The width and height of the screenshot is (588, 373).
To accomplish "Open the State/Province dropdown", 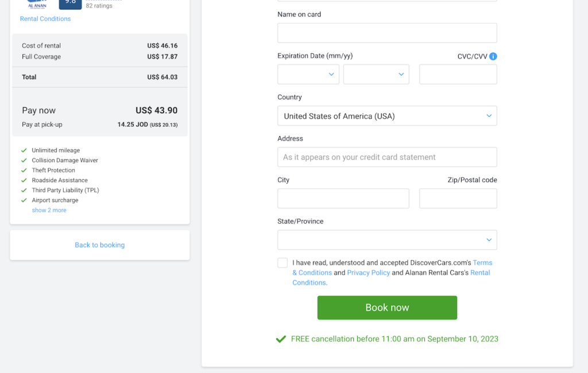I will pos(387,240).
